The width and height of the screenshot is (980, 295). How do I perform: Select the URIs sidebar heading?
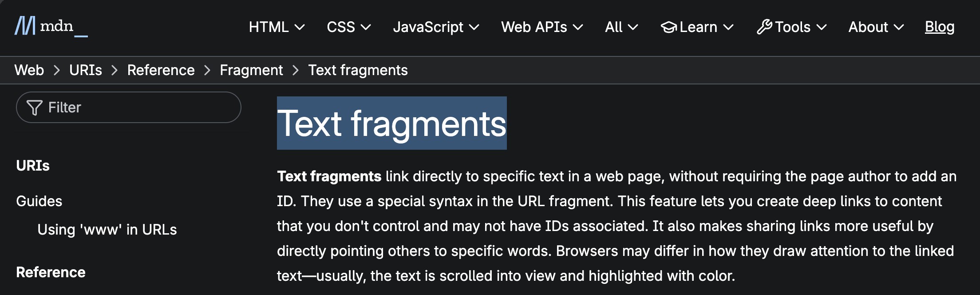click(x=33, y=166)
